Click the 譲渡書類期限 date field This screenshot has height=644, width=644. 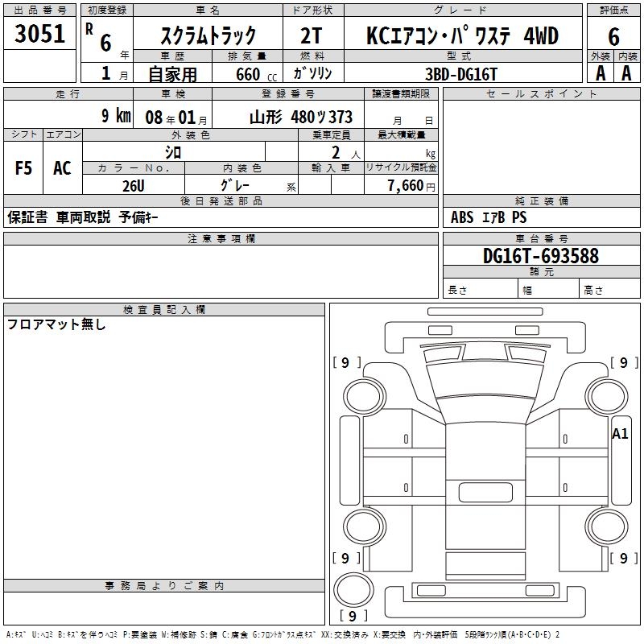401,114
